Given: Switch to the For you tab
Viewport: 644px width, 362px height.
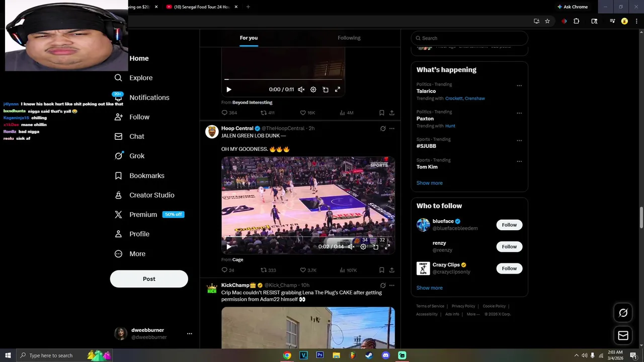Looking at the screenshot, I should (x=249, y=38).
